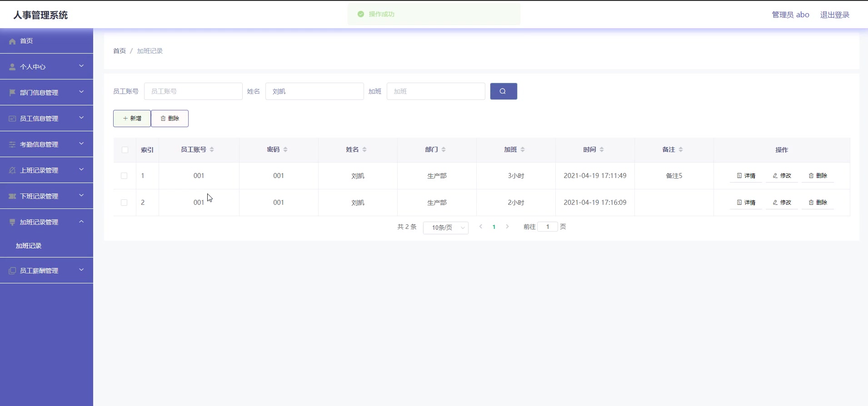Image resolution: width=868 pixels, height=406 pixels.
Task: Click the magnifier search button
Action: point(504,91)
